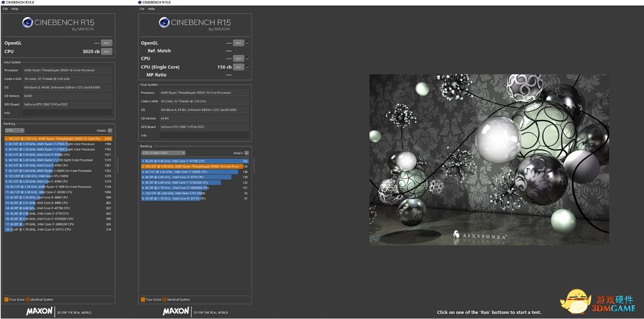The height and width of the screenshot is (319, 644).
Task: Select the Core i5-3317U row scoring 91
Action: (x=195, y=198)
